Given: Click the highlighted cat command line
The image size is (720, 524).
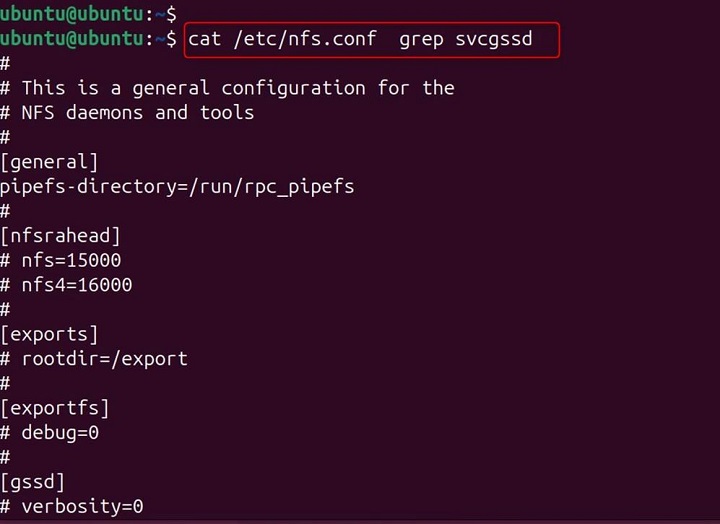Looking at the screenshot, I should click(370, 40).
